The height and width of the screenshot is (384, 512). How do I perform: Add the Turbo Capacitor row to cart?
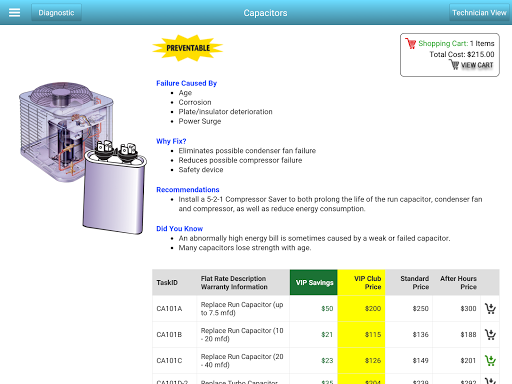coord(490,381)
